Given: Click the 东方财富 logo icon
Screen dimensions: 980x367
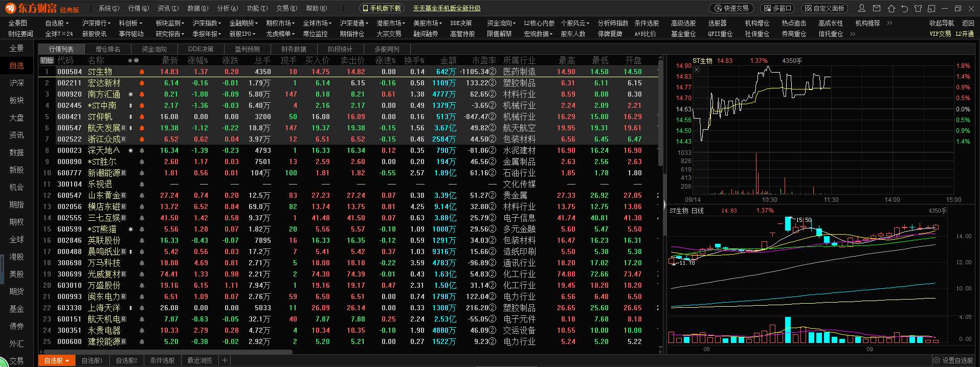Looking at the screenshot, I should [11, 8].
